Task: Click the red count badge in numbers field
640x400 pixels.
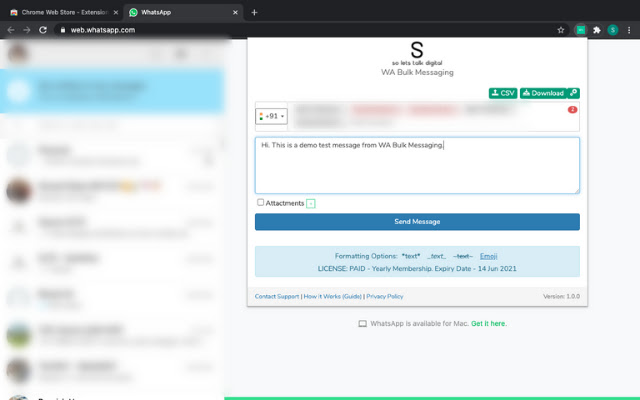Action: click(572, 109)
